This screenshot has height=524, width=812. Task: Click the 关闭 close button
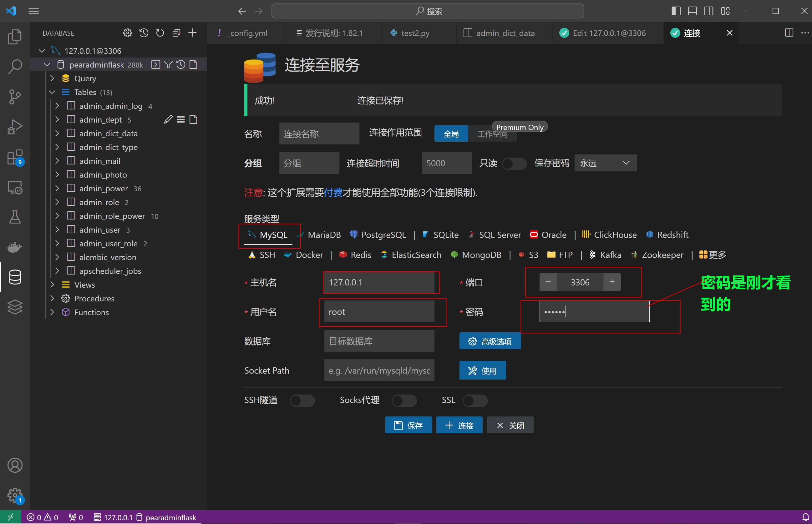point(510,425)
